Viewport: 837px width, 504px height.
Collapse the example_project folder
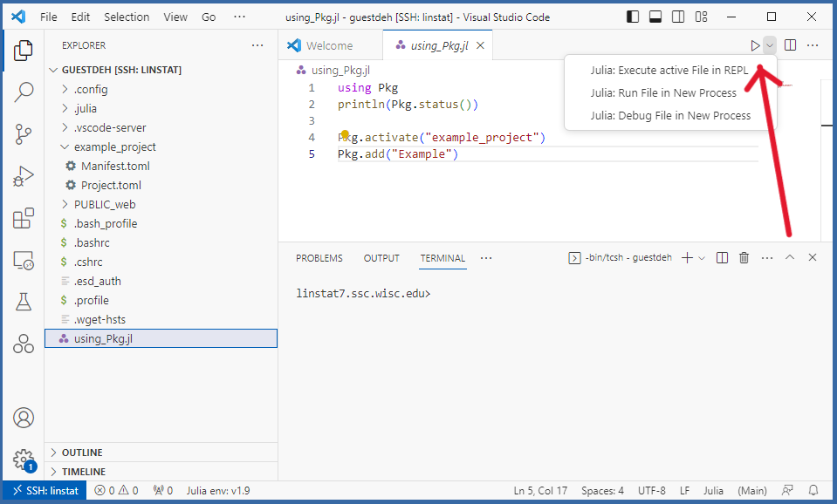[x=114, y=146]
